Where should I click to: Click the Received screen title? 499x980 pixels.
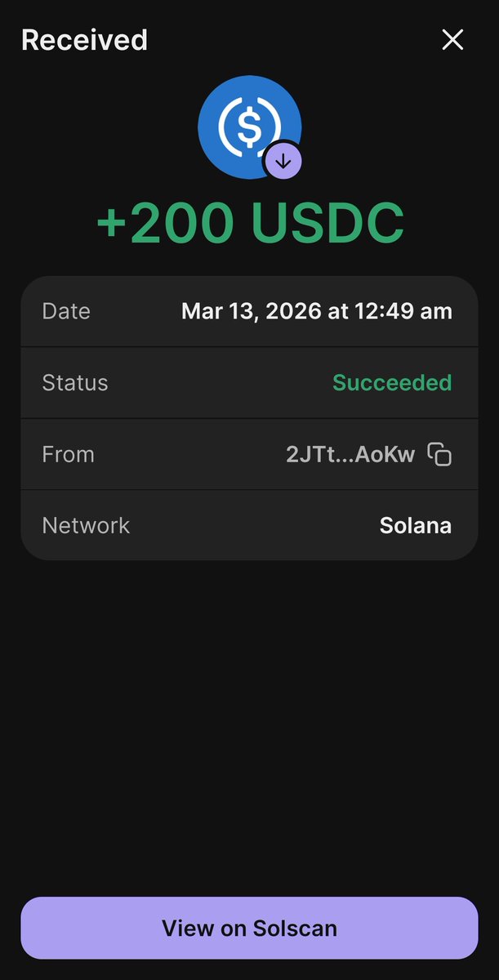[84, 40]
